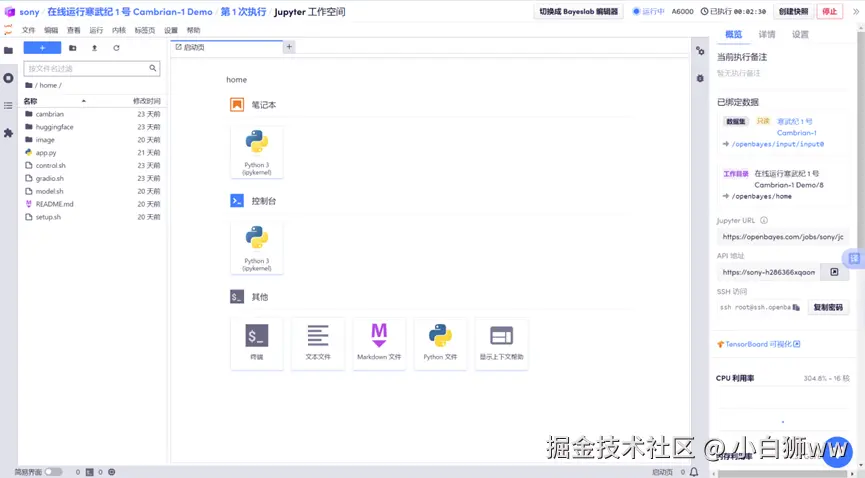Select the control.sh file
The width and height of the screenshot is (865, 478).
pyautogui.click(x=93, y=166)
